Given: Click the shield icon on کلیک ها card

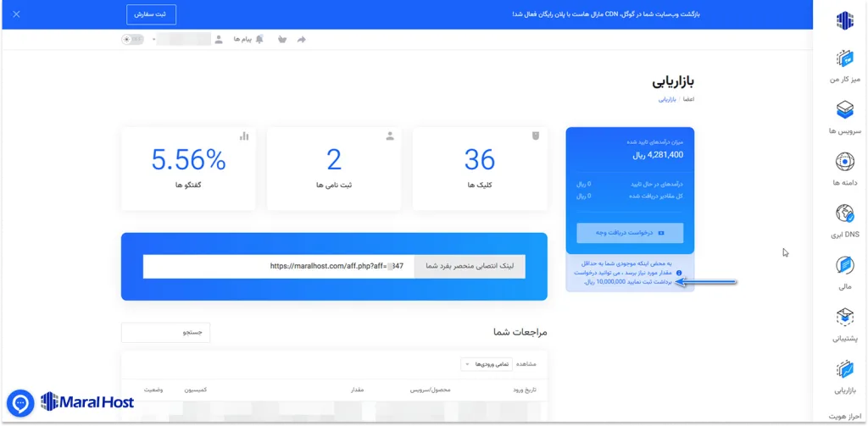Looking at the screenshot, I should click(x=536, y=136).
